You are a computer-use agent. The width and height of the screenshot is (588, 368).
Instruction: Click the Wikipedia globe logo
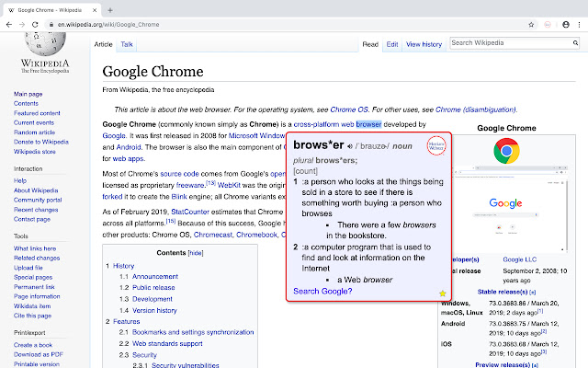coord(45,43)
